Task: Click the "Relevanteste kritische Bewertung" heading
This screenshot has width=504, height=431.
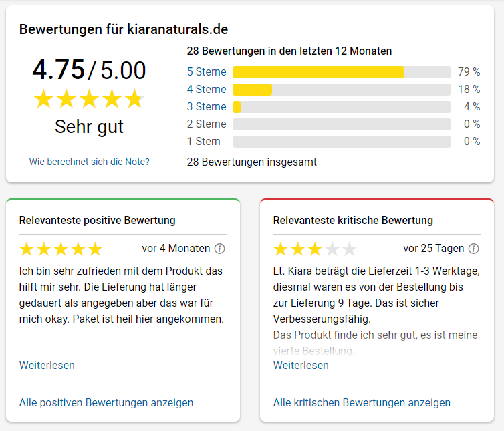Action: pyautogui.click(x=353, y=220)
